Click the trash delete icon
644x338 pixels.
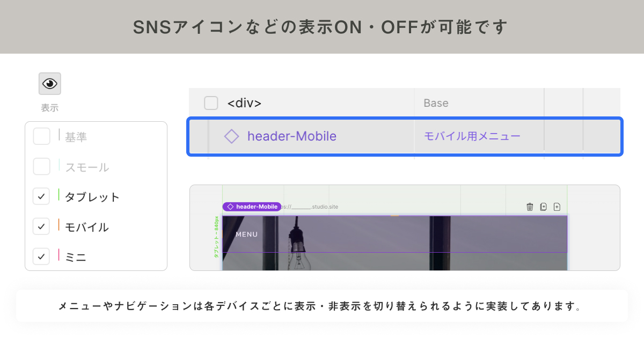pos(530,207)
